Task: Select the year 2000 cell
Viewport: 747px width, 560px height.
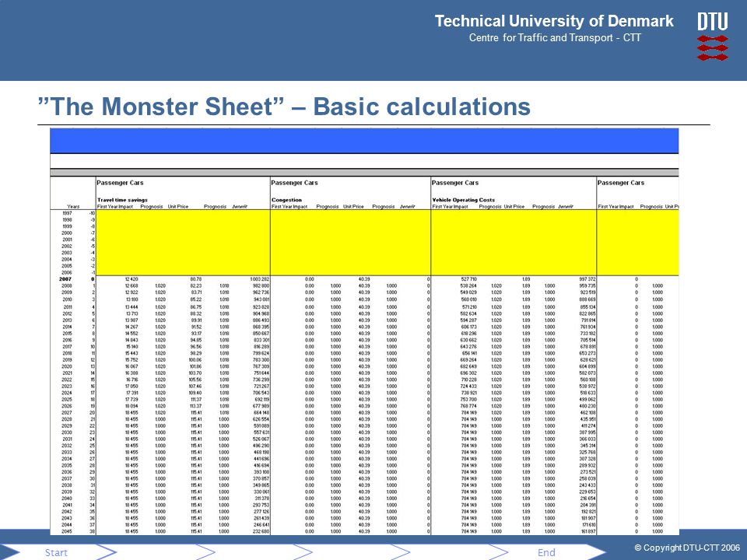Action: click(67, 233)
